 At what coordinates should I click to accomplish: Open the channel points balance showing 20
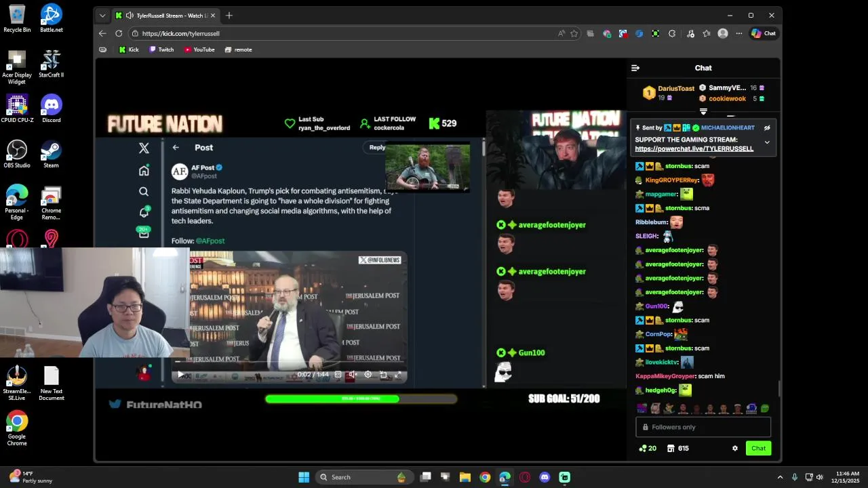[648, 448]
